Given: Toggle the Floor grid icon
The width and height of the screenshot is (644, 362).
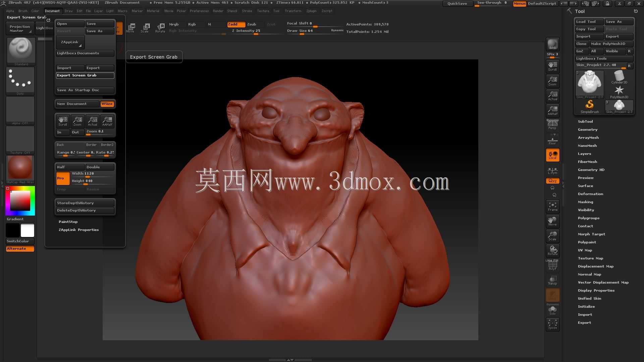Looking at the screenshot, I should [x=552, y=139].
